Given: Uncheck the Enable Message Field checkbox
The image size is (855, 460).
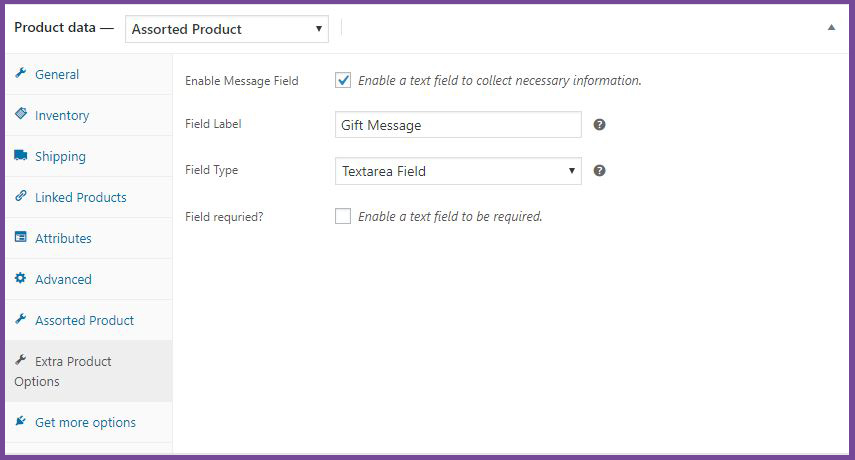Looking at the screenshot, I should point(343,80).
